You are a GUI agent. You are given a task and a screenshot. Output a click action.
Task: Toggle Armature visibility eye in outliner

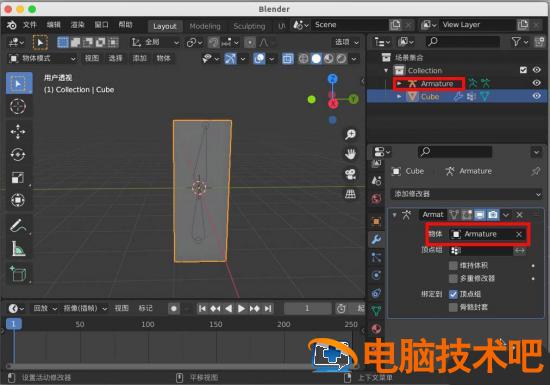tap(536, 83)
